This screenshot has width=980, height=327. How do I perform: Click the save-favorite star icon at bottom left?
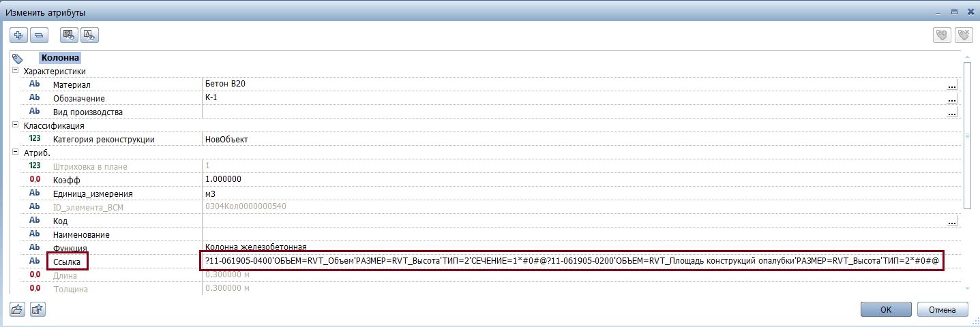click(x=38, y=309)
